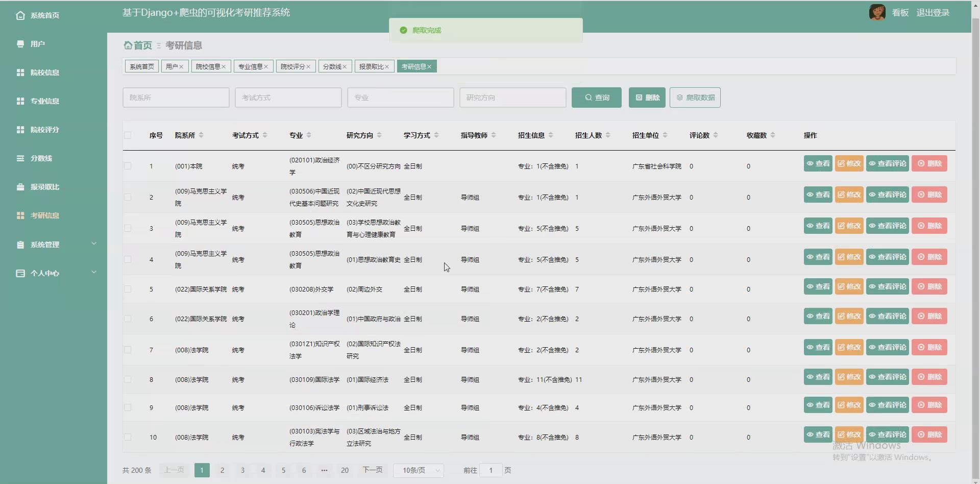Click the 前往 page number input
The height and width of the screenshot is (484, 980).
pyautogui.click(x=491, y=470)
